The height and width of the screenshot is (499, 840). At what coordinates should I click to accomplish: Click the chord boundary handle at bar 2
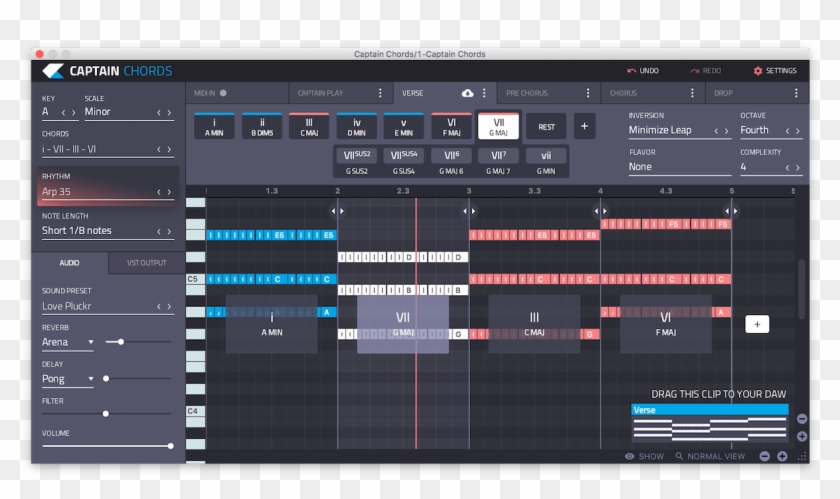pos(338,211)
